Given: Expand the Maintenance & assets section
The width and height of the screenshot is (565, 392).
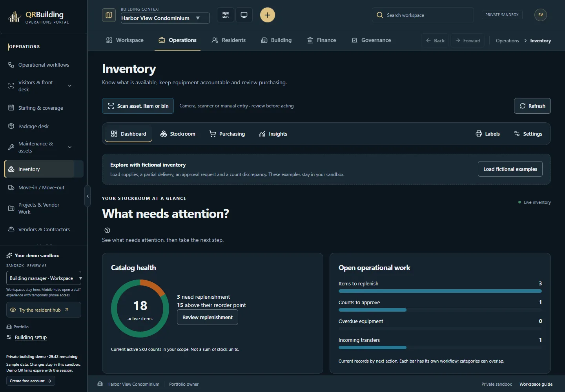Looking at the screenshot, I should [x=70, y=147].
